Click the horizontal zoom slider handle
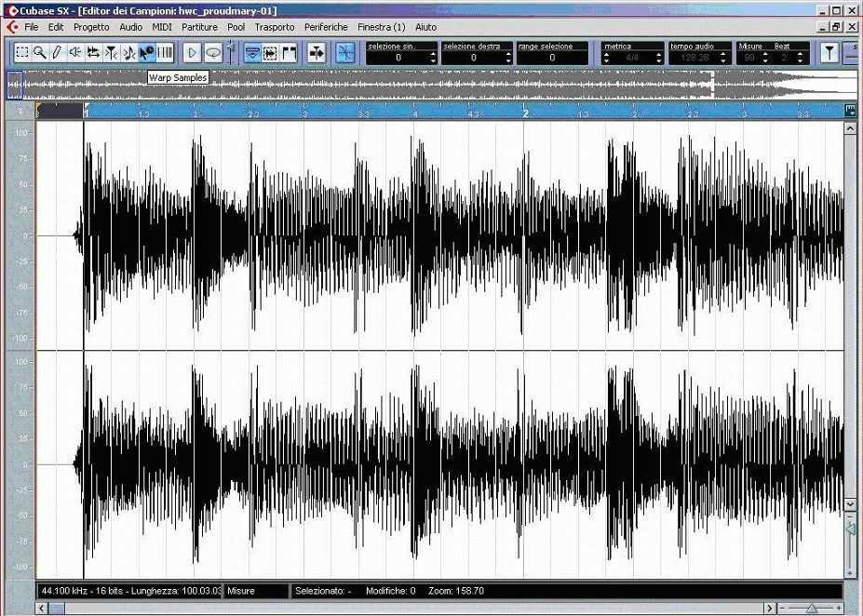The image size is (863, 616). pyautogui.click(x=812, y=609)
